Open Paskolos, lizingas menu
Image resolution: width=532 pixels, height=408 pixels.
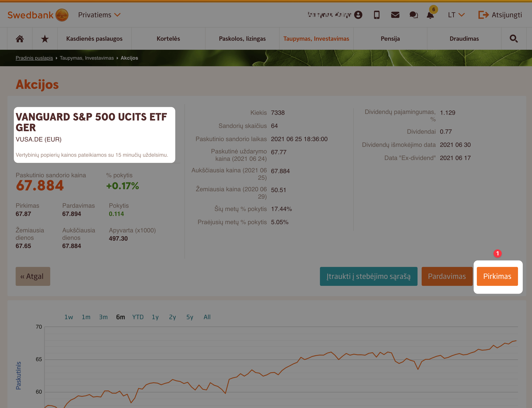click(242, 39)
